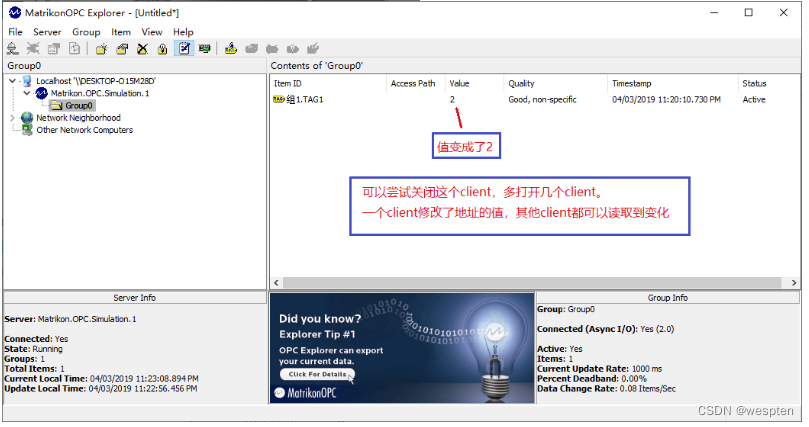Sort by the Status column header
Viewport: 809px width, 427px height.
[769, 84]
